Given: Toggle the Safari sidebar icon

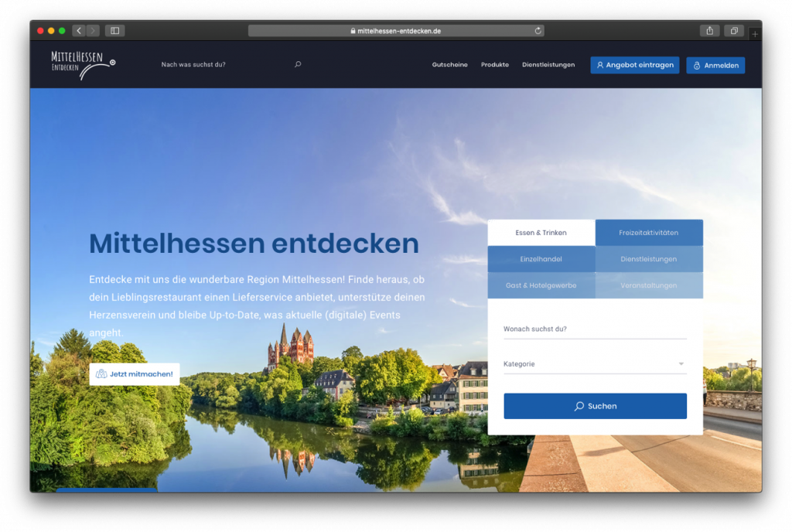Looking at the screenshot, I should [114, 30].
